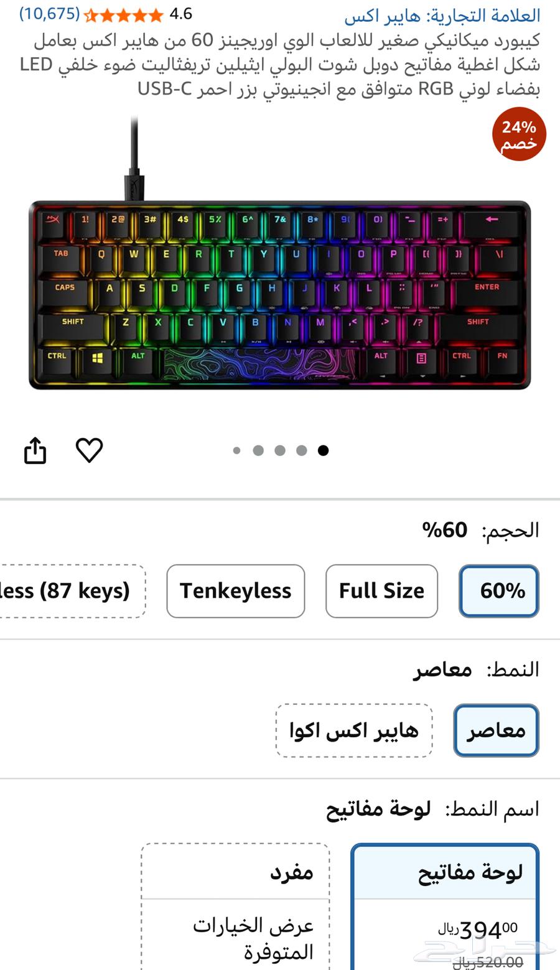Open the HyperX brand link
The image size is (560, 970).
click(442, 16)
